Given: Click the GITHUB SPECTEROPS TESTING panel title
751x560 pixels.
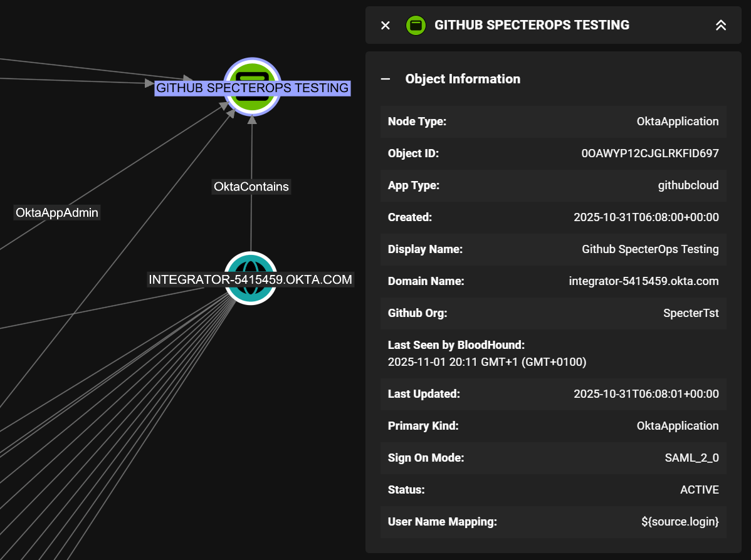Looking at the screenshot, I should pyautogui.click(x=532, y=25).
